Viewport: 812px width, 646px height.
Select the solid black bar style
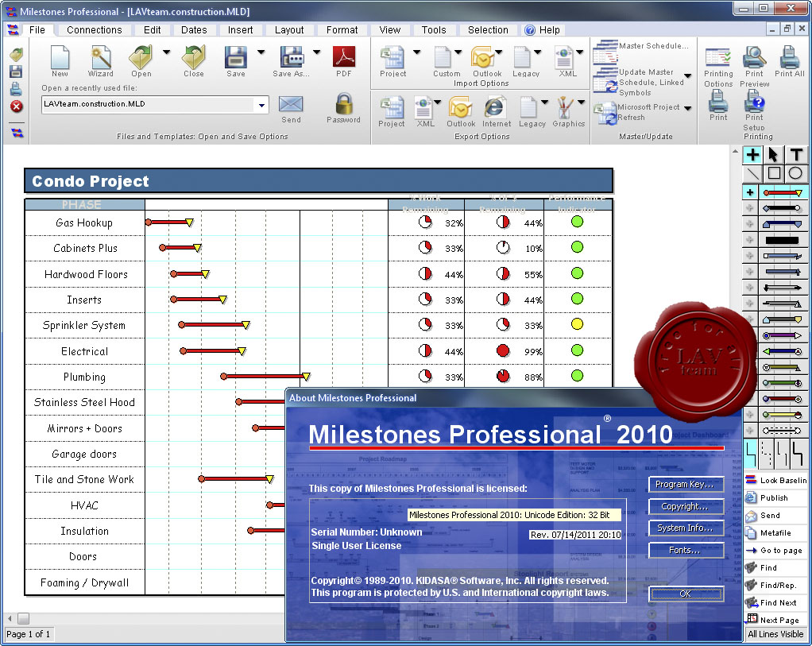point(783,240)
